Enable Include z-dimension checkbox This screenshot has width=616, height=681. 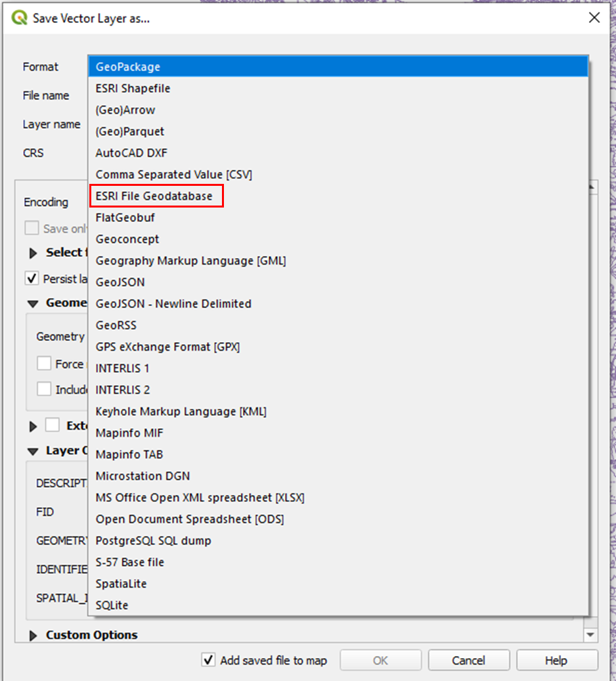[x=44, y=389]
